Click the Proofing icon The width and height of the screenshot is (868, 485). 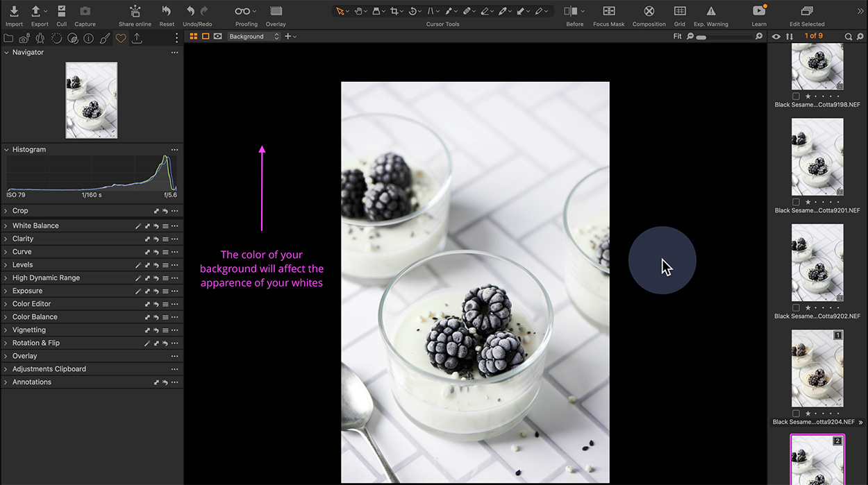click(242, 11)
